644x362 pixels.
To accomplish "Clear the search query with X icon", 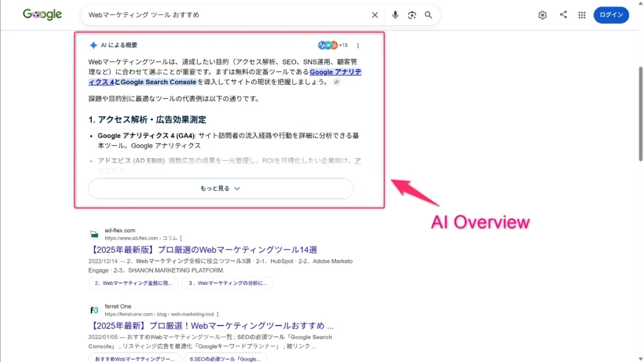I will coord(375,15).
